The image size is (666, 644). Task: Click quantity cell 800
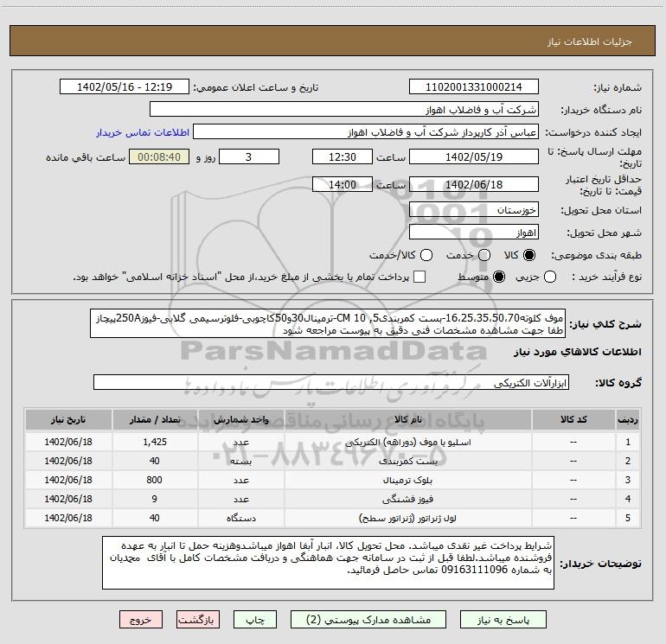coord(155,480)
